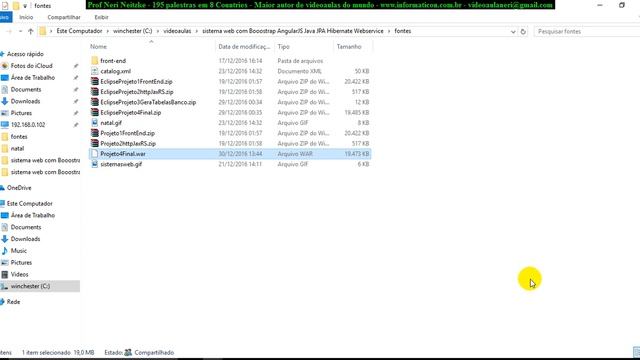The image size is (640, 360).
Task: Open Music under Este Computador
Action: point(19,251)
